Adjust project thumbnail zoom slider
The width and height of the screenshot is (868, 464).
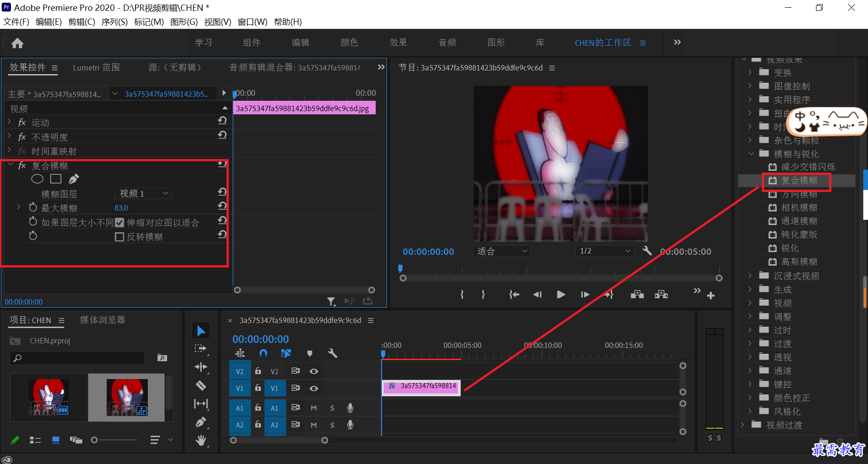94,440
